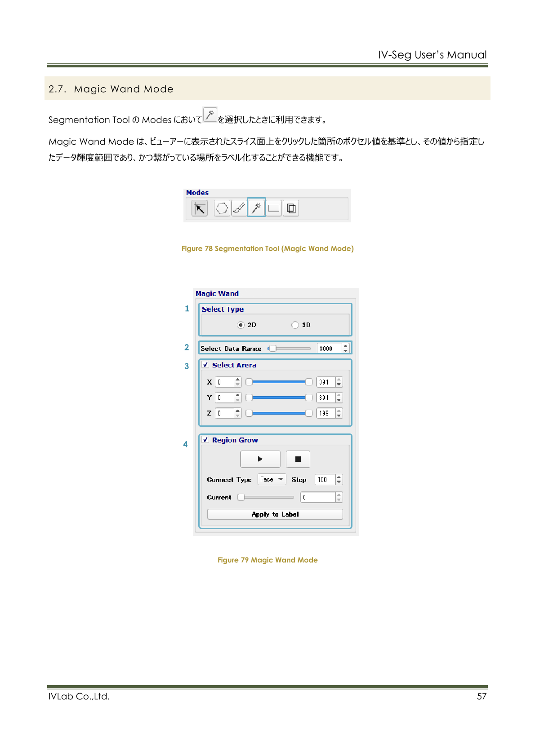535x756 pixels.
Task: Start Region Grow with play button
Action: pos(260,459)
